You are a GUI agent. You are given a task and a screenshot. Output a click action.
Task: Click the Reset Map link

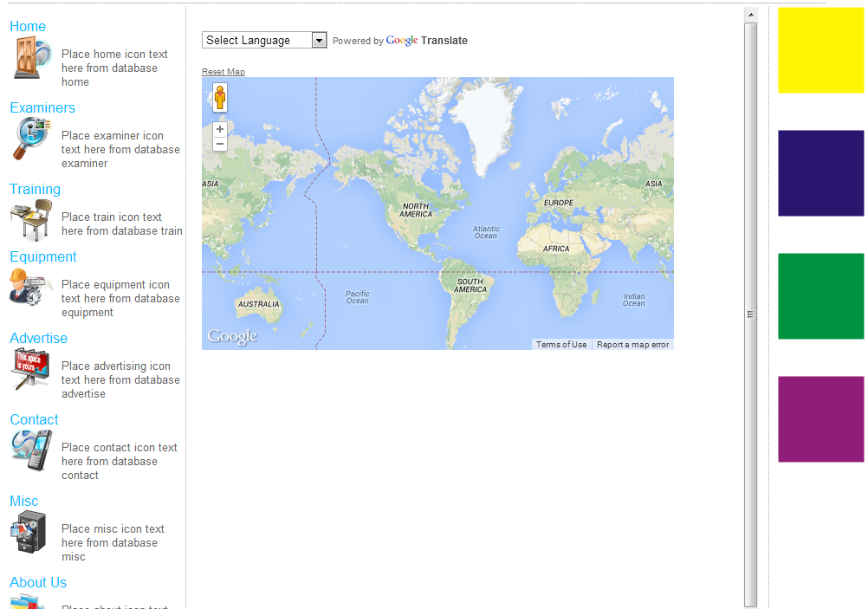(x=223, y=71)
